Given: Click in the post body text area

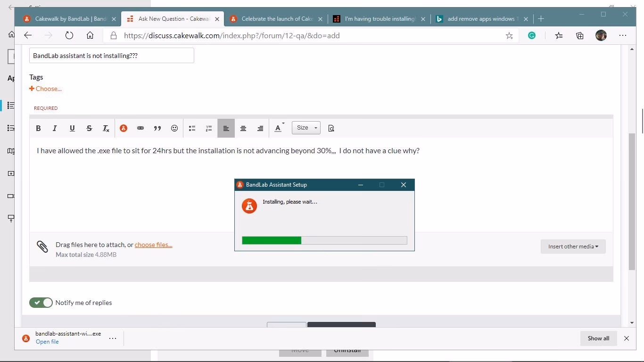Looking at the screenshot, I should point(321,184).
